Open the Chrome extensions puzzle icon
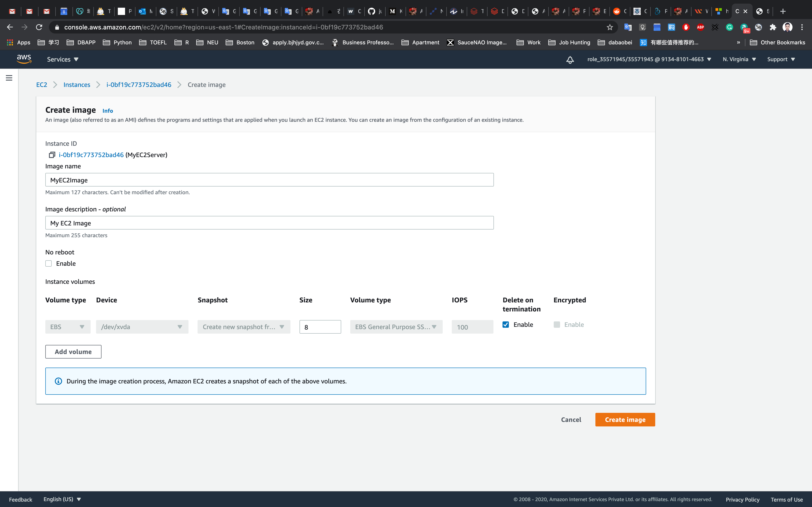Screen dimensions: 812x507 (x=773, y=27)
